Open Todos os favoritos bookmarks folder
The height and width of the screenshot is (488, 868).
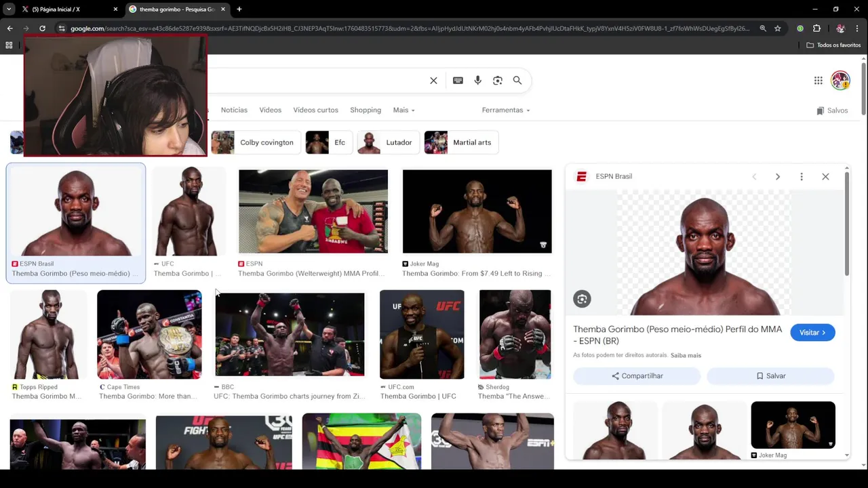834,45
